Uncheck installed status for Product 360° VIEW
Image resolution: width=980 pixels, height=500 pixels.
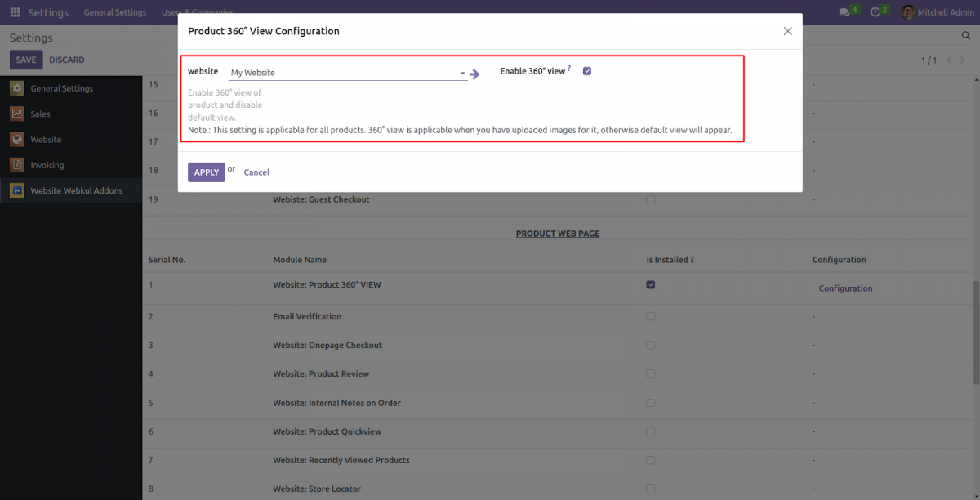(650, 284)
